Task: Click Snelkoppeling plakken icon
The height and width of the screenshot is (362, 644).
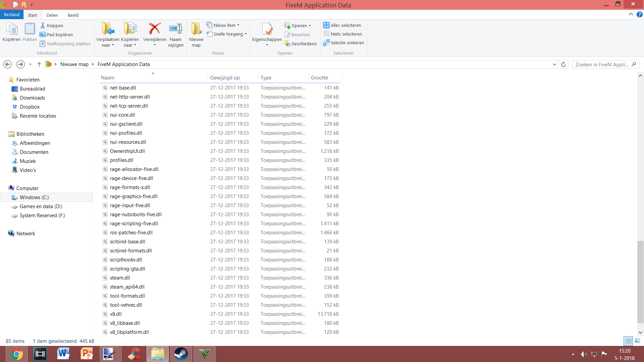Action: [43, 44]
